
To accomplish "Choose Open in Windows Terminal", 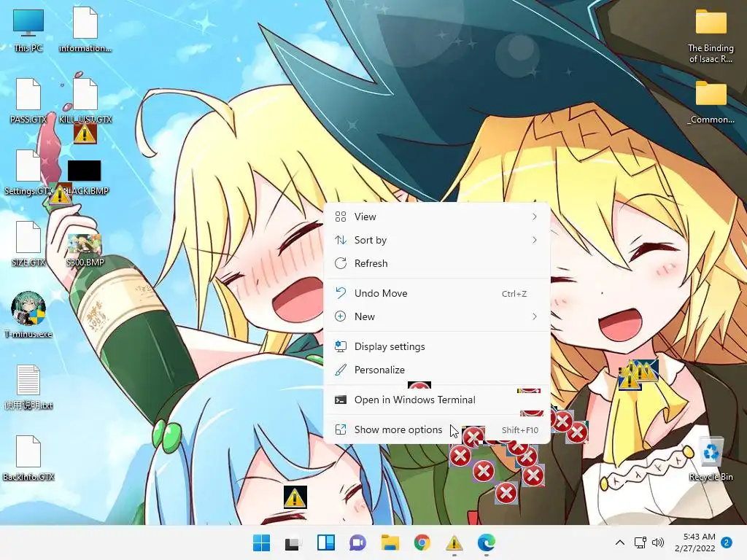I will (x=436, y=400).
